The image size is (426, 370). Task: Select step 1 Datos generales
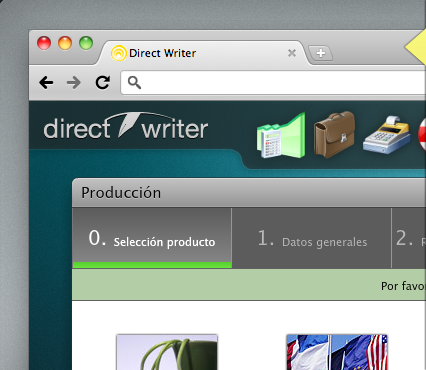click(x=312, y=238)
